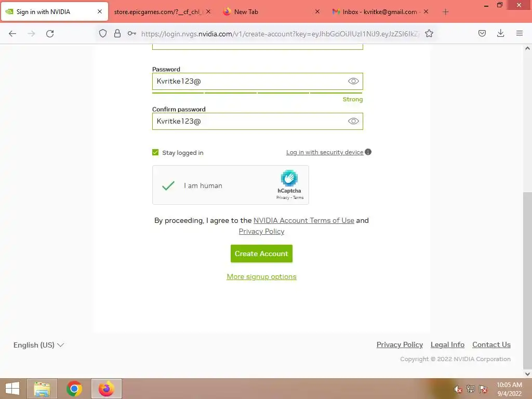Toggle Password field visibility eye

pos(353,81)
